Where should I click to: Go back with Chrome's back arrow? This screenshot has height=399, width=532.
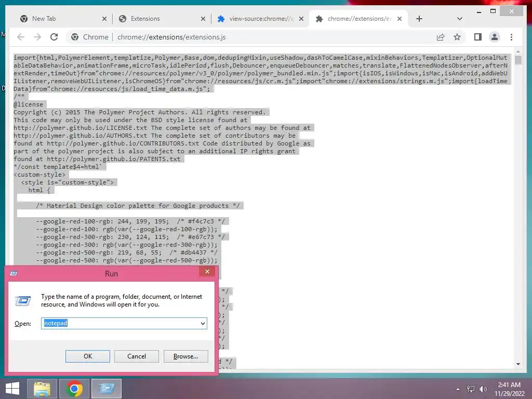pyautogui.click(x=21, y=37)
